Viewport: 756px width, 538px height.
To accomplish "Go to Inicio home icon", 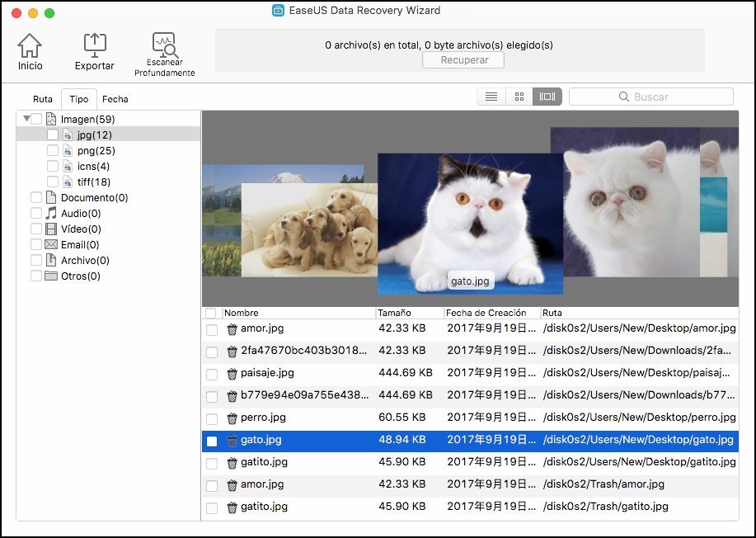I will pos(30,46).
